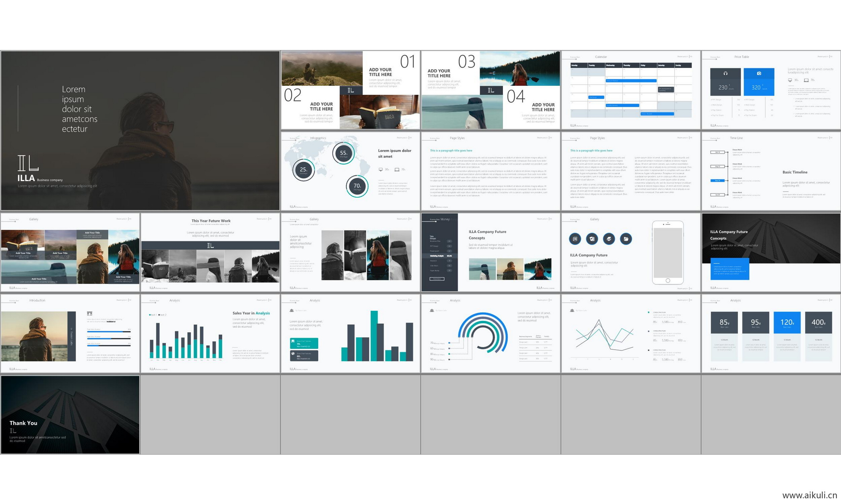Click the blue highlighted timeline marker
The height and width of the screenshot is (504, 841).
pyautogui.click(x=717, y=181)
